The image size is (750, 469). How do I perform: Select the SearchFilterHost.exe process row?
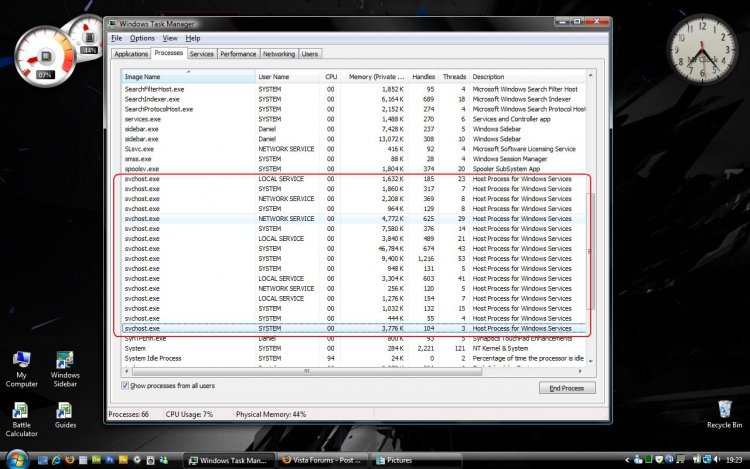pos(354,89)
